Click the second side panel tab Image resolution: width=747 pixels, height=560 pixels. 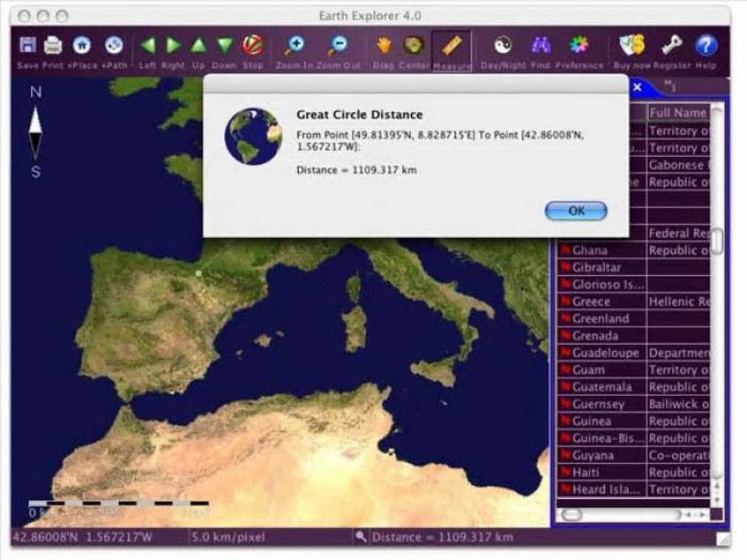669,86
